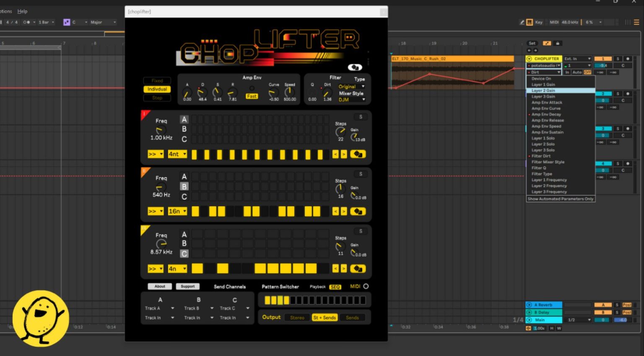Click the About button
Screen dimensions: 644x356
click(160, 286)
